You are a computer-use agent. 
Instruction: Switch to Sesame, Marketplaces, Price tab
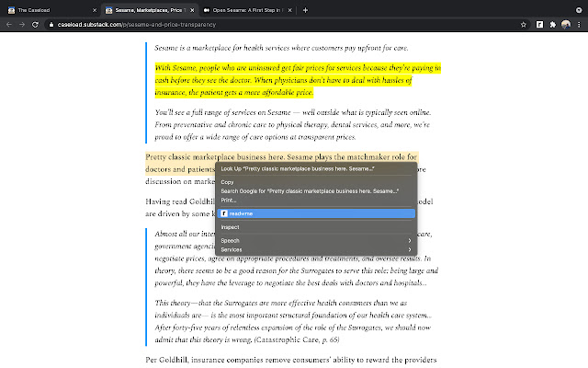[148, 10]
